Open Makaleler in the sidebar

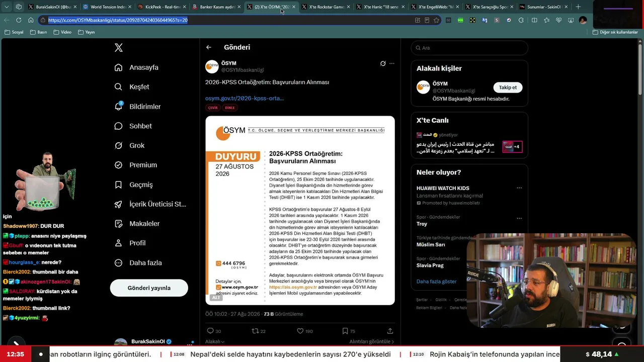[137, 224]
